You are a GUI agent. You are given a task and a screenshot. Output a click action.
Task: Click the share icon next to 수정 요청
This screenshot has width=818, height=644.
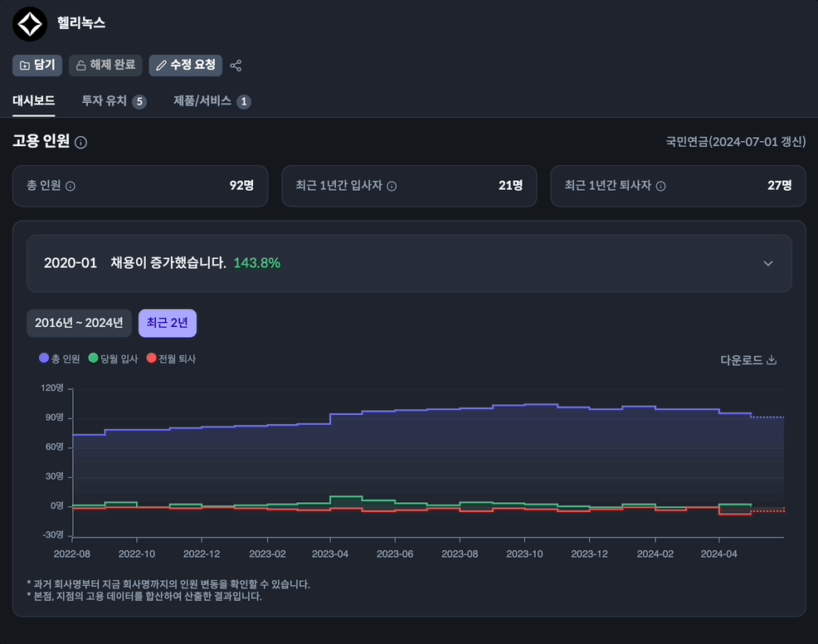pyautogui.click(x=236, y=66)
